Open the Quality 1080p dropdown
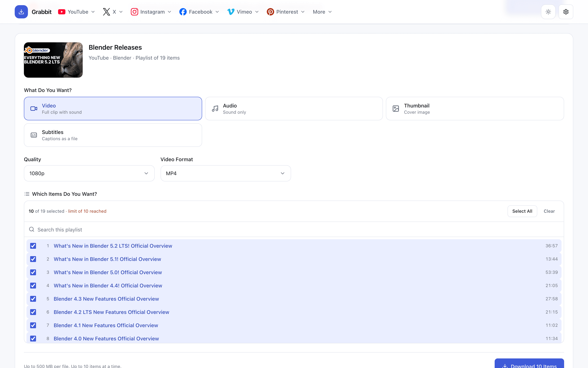The height and width of the screenshot is (368, 588). click(x=89, y=173)
